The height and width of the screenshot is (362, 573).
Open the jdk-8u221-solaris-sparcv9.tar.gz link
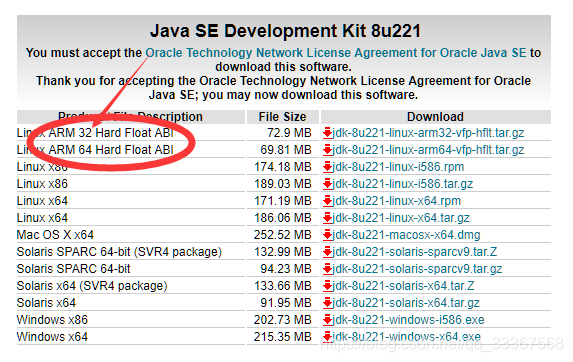click(417, 269)
